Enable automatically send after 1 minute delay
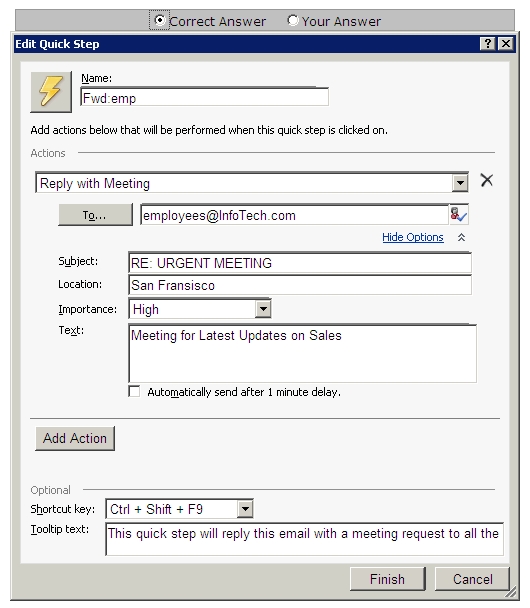Viewport: 530px width, 608px height. coord(135,391)
